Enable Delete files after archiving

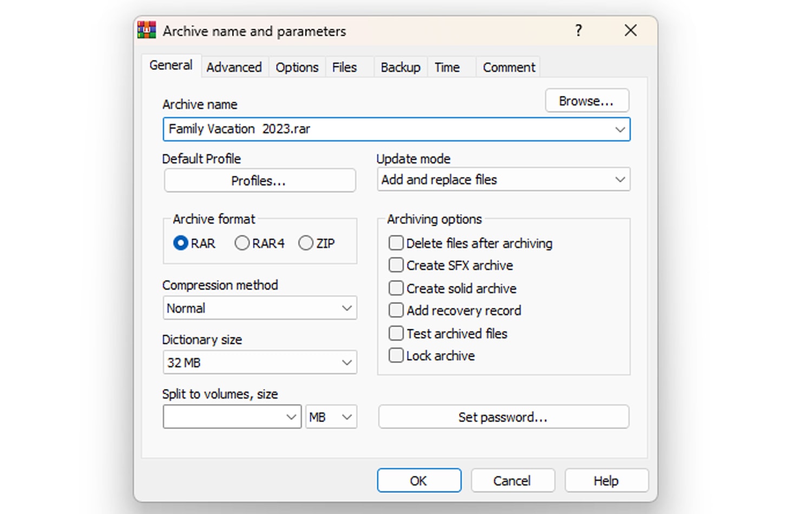tap(396, 243)
